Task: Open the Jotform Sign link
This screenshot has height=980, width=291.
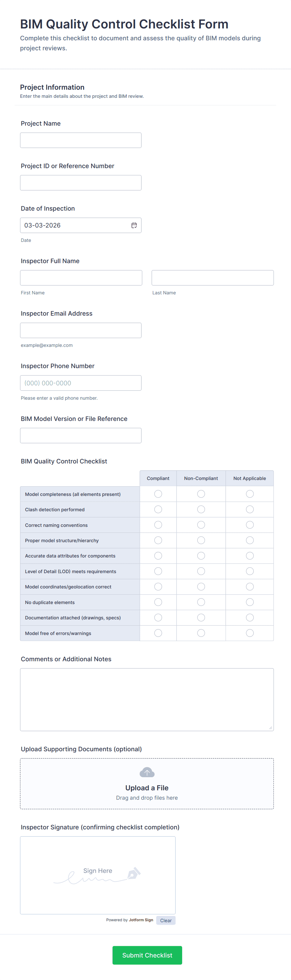Action: click(x=141, y=920)
